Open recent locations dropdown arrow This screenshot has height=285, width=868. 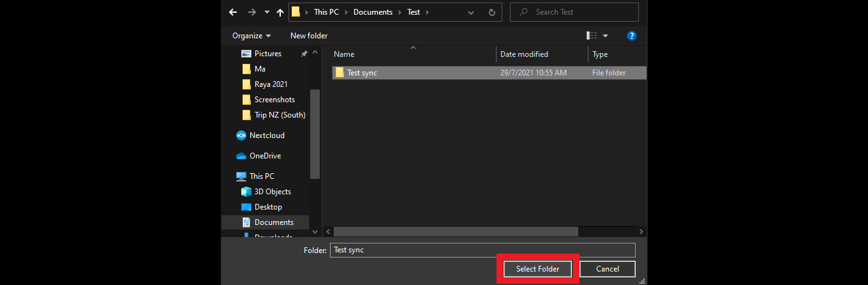pyautogui.click(x=267, y=12)
